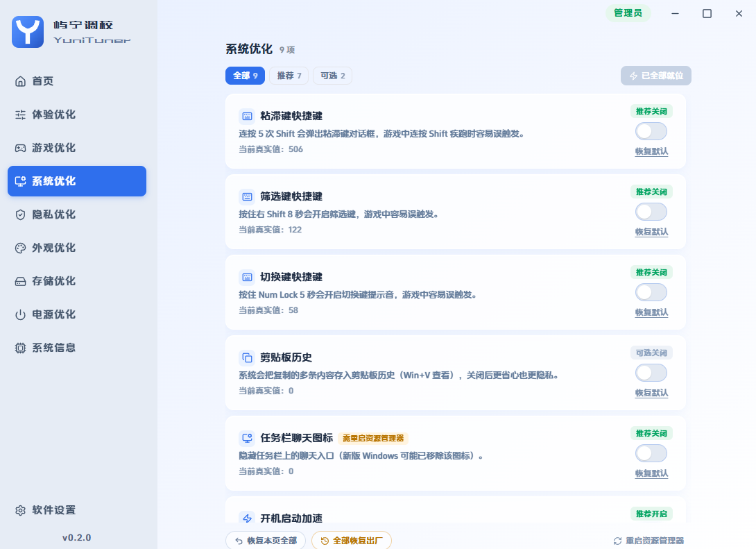Click 可选关闭 badge on 剪贴板历史 card
756x549 pixels.
coord(651,353)
